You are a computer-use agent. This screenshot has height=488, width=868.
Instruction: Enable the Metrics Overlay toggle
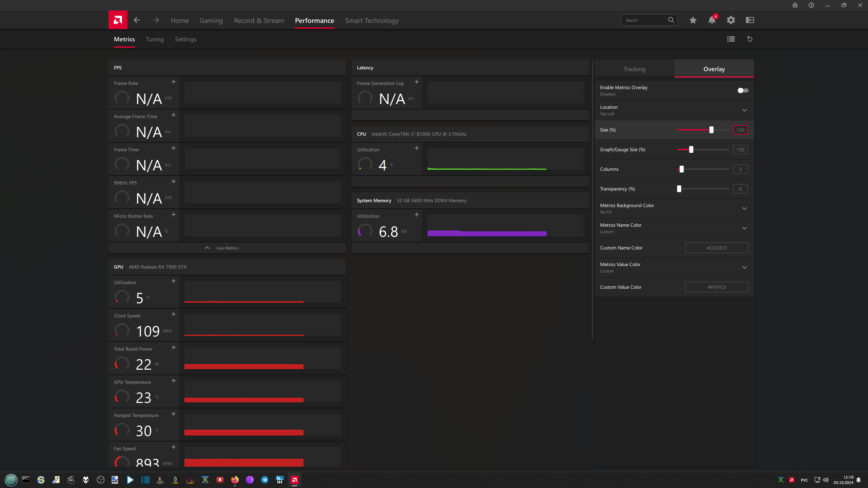click(x=743, y=90)
